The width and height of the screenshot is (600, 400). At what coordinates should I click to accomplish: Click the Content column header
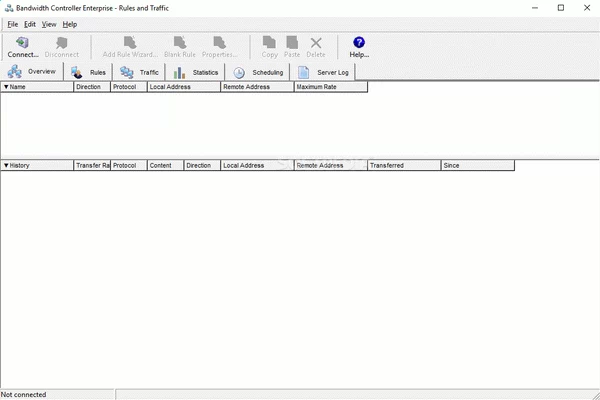pyautogui.click(x=165, y=165)
